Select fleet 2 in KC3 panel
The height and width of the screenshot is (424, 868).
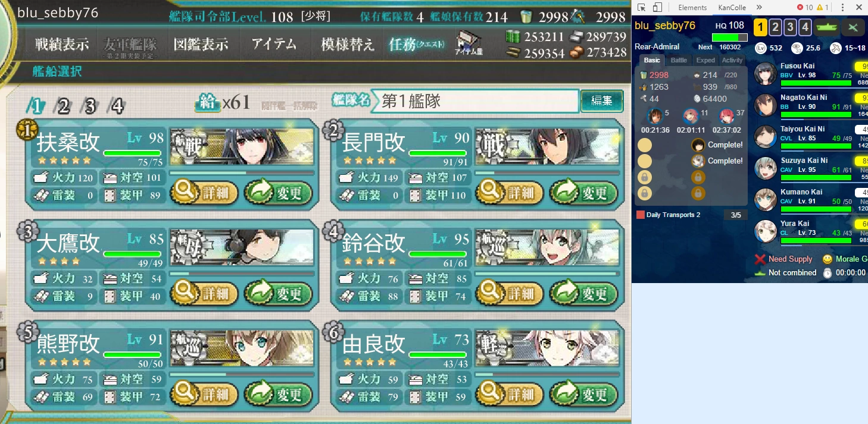[775, 27]
